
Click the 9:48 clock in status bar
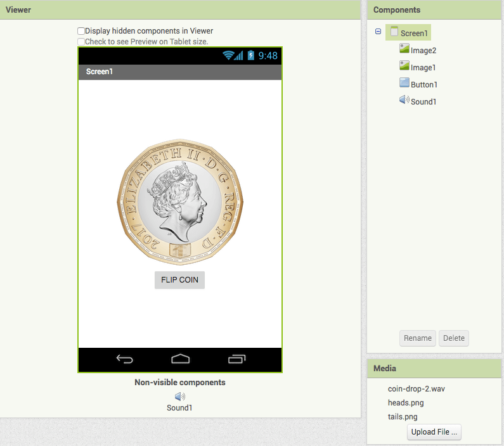tap(268, 56)
